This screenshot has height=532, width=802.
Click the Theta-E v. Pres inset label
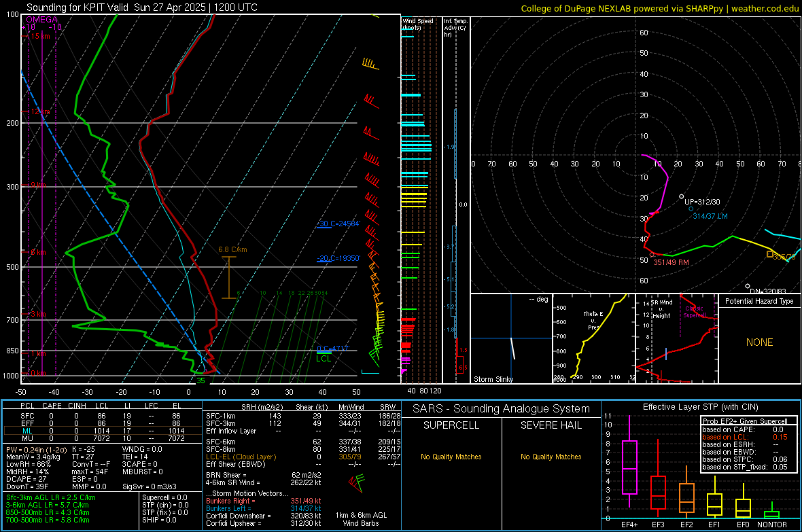(x=593, y=320)
